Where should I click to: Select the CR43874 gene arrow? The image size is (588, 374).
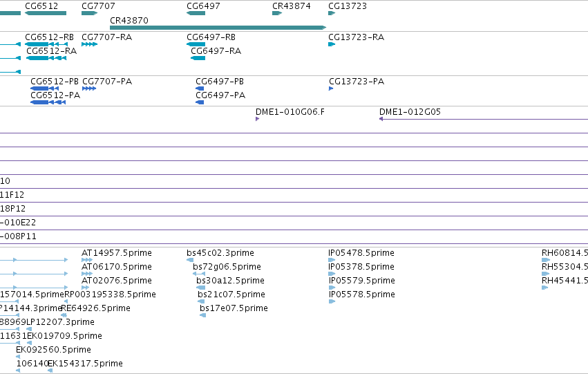pyautogui.click(x=277, y=13)
